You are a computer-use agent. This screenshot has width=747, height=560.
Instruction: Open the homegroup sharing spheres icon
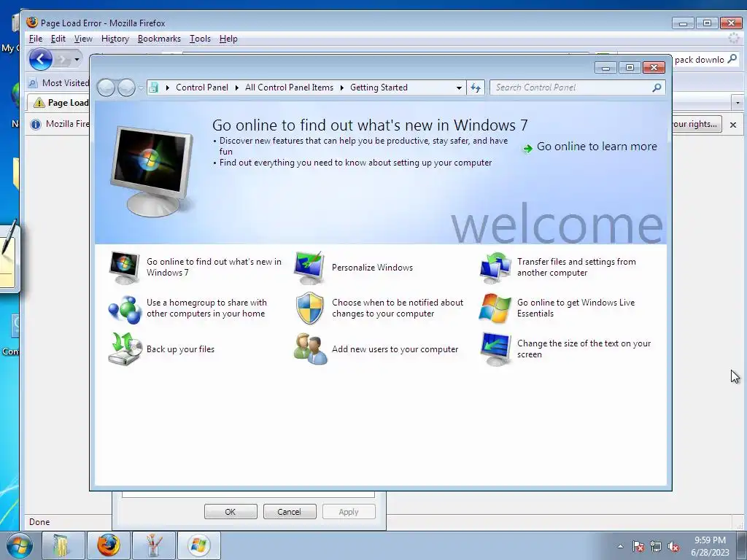pos(124,308)
